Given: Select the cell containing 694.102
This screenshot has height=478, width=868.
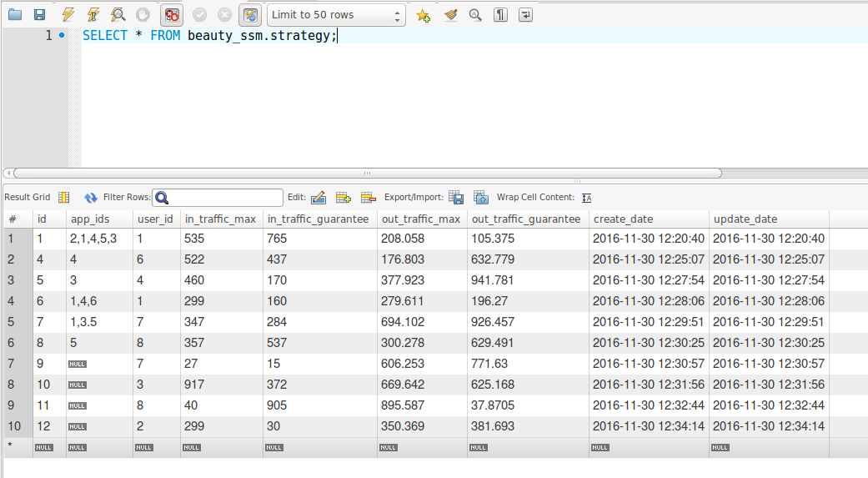Looking at the screenshot, I should click(x=422, y=322).
